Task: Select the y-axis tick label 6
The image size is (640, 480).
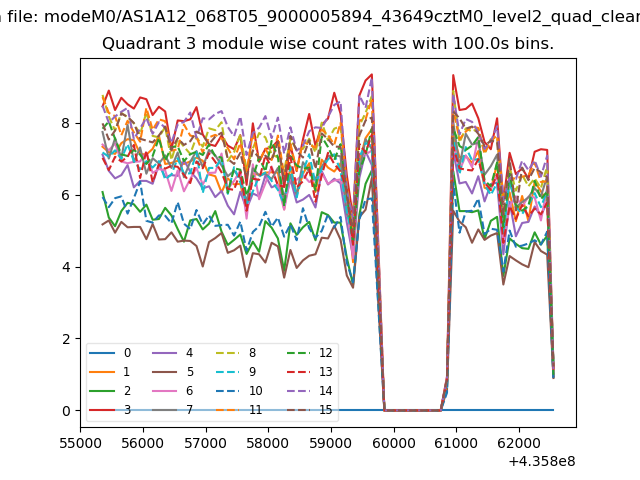Action: pyautogui.click(x=68, y=195)
